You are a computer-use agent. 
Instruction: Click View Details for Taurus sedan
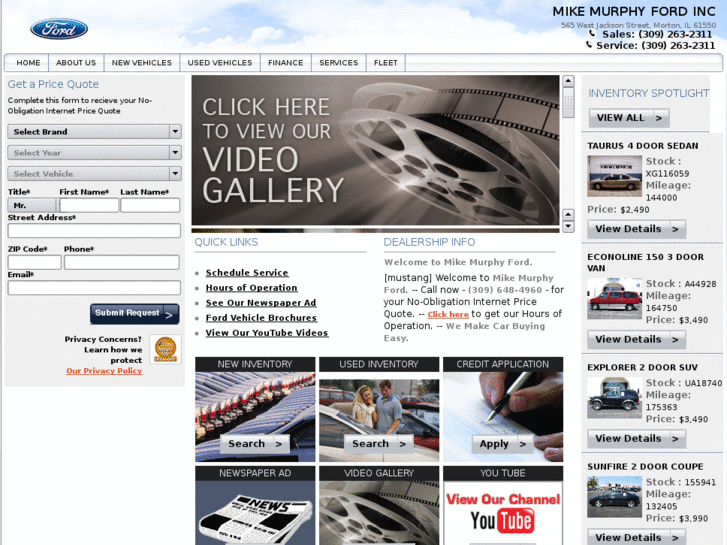(x=637, y=229)
